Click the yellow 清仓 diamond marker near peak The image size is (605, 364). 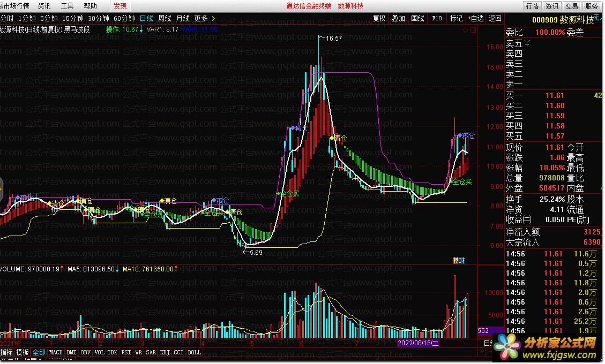coord(332,138)
